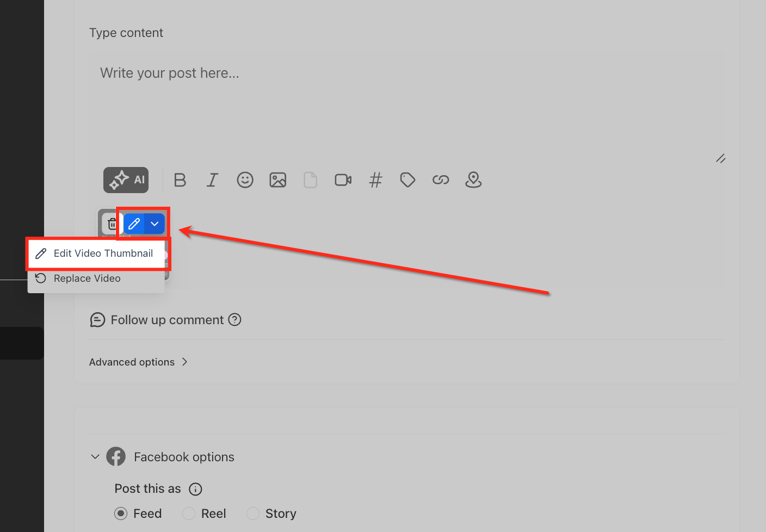Attach a document file
Viewport: 766px width, 532px height.
click(310, 180)
